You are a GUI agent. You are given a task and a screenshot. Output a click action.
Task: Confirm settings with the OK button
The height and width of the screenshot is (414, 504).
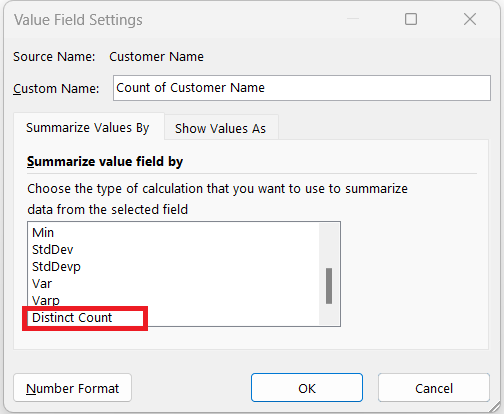307,388
